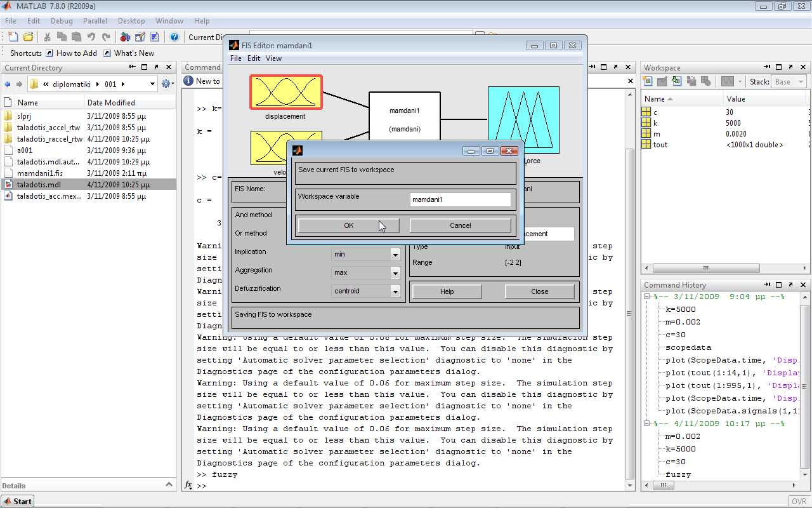The image size is (812, 508).
Task: Create a new M-file from toolbar
Action: coord(13,37)
